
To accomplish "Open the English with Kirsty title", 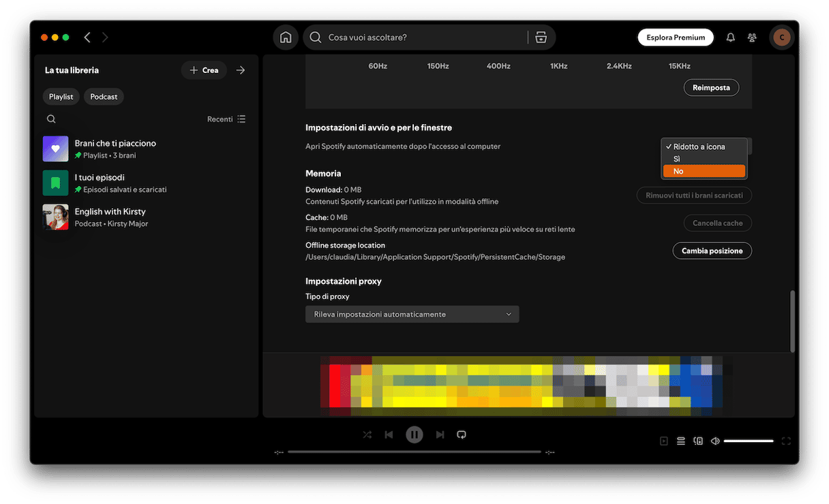I will (110, 211).
